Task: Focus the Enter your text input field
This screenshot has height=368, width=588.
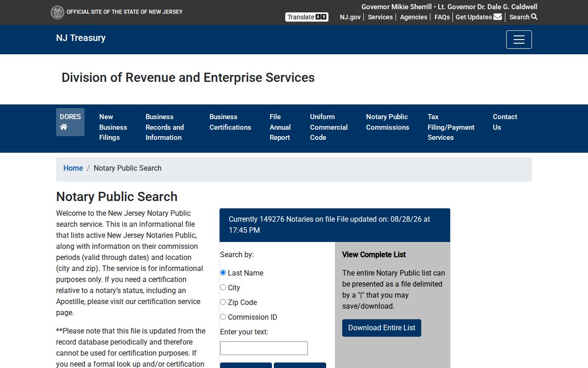Action: (x=264, y=348)
